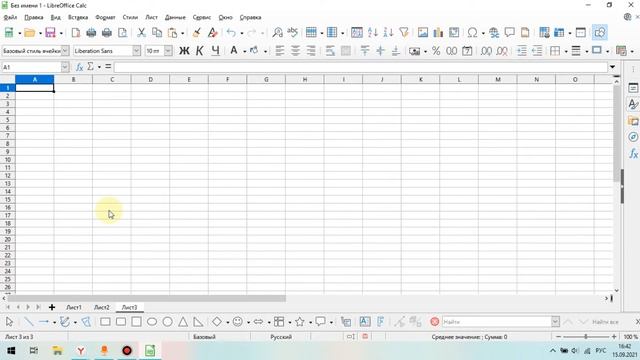
Task: Cut selection using the scissors icon
Action: tap(141, 33)
